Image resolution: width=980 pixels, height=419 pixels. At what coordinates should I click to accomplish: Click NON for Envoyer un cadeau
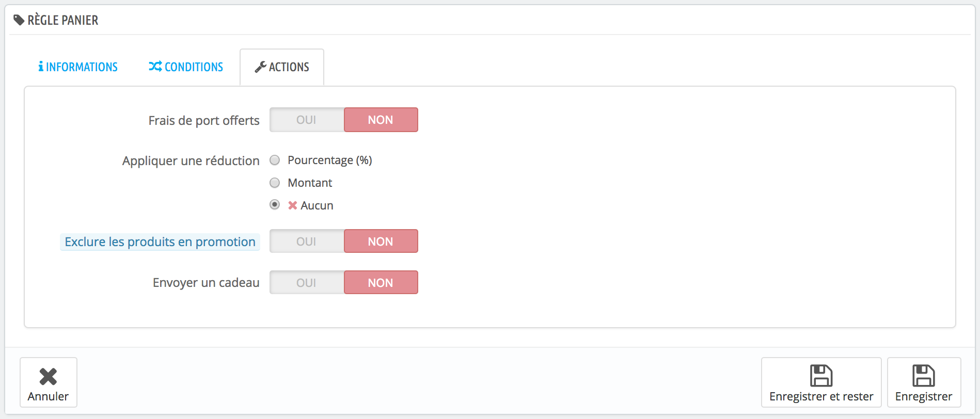click(381, 283)
